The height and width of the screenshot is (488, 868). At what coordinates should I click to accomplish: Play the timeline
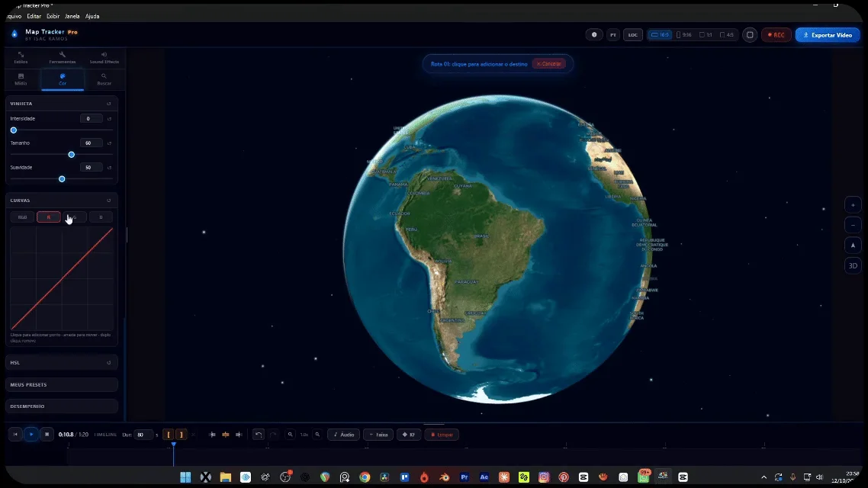[31, 435]
